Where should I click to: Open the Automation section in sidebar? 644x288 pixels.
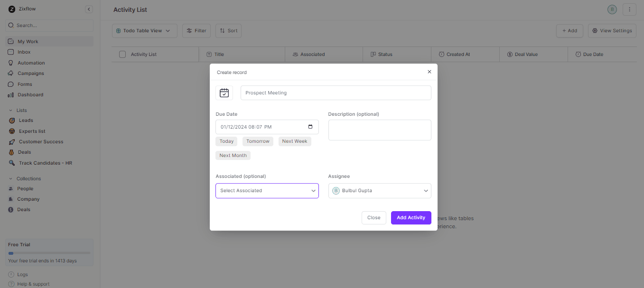point(32,62)
